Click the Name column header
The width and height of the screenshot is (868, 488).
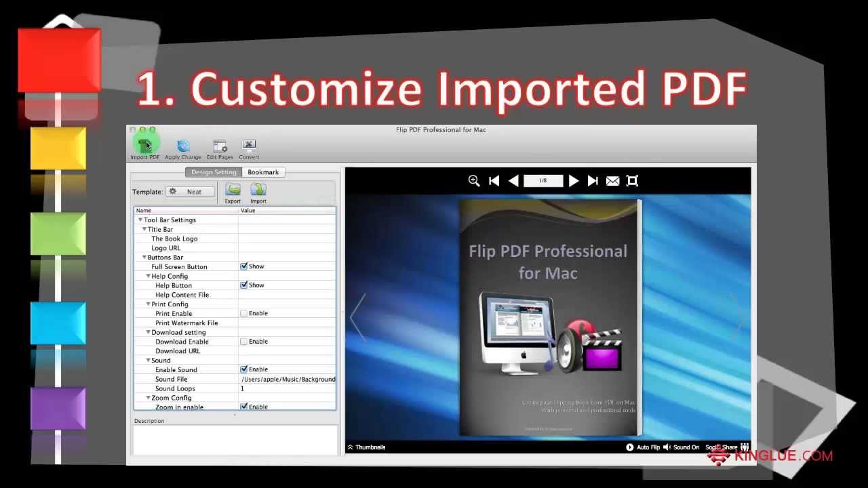click(186, 211)
